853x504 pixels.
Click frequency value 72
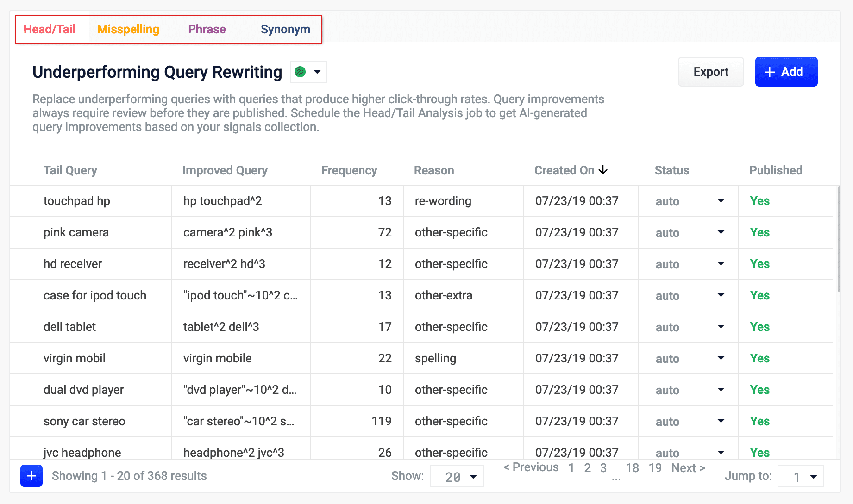pos(385,232)
